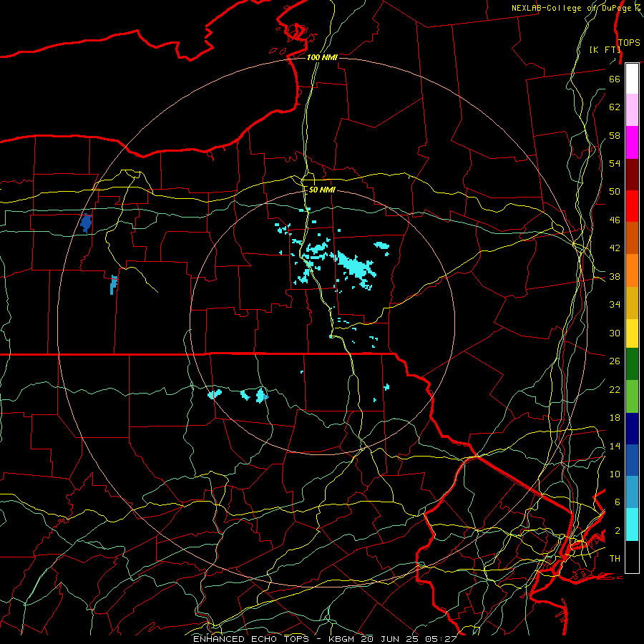Click the "NEXLAB-College of DuPage" header text
This screenshot has height=644, width=644.
(572, 8)
